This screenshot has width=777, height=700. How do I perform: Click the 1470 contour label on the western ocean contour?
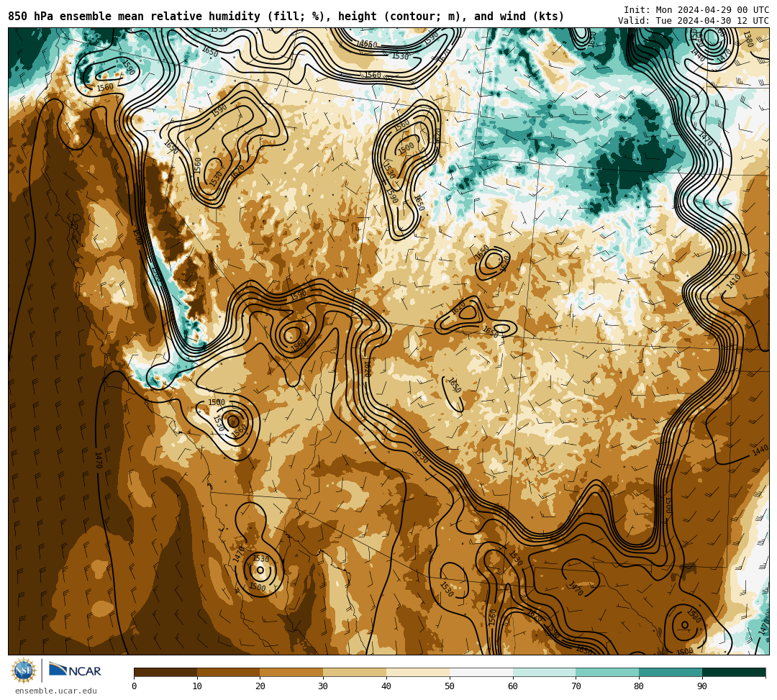[x=98, y=460]
